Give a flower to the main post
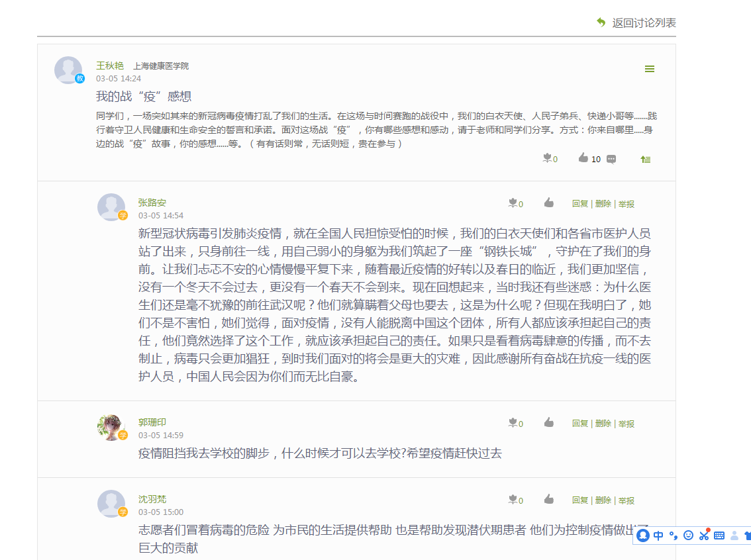 click(x=547, y=158)
